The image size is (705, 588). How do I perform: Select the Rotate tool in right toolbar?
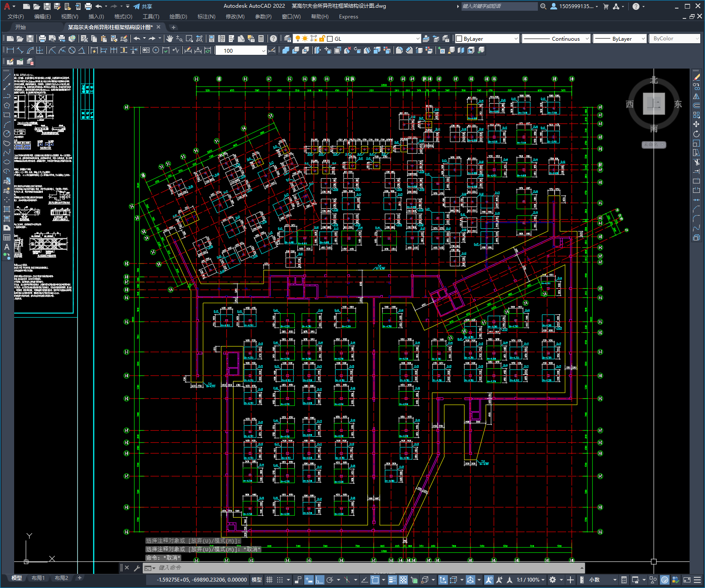point(696,134)
